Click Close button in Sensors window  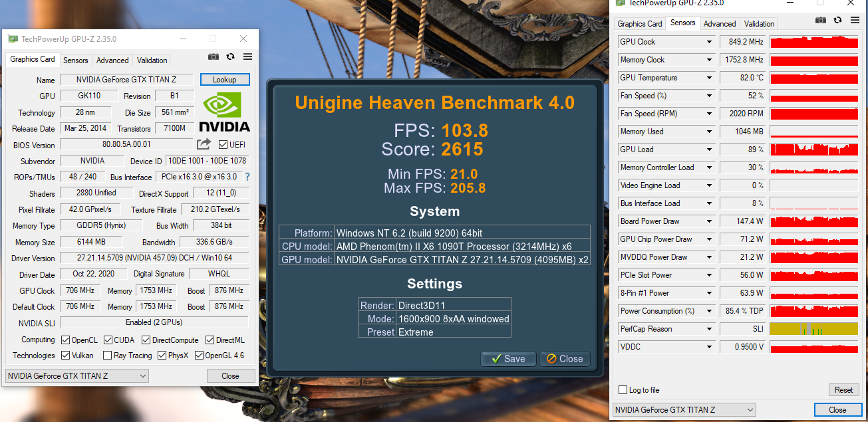[x=837, y=410]
